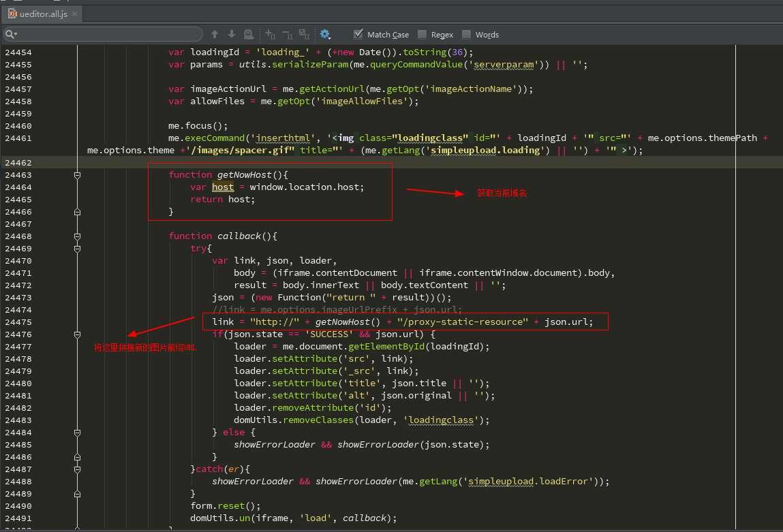Close the ueditor.all.js tab
This screenshot has width=783, height=532.
74,14
